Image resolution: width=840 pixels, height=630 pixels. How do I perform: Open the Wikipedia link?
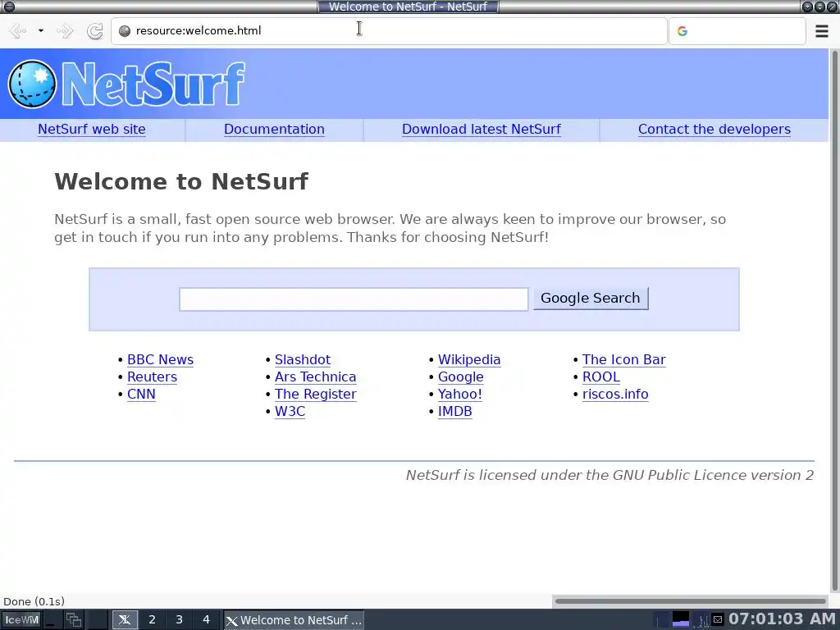click(469, 360)
